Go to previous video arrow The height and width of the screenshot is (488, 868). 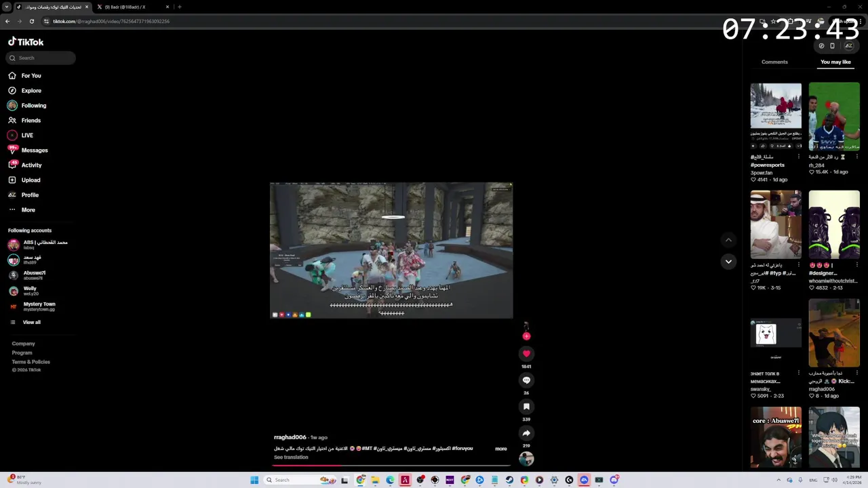click(x=728, y=239)
